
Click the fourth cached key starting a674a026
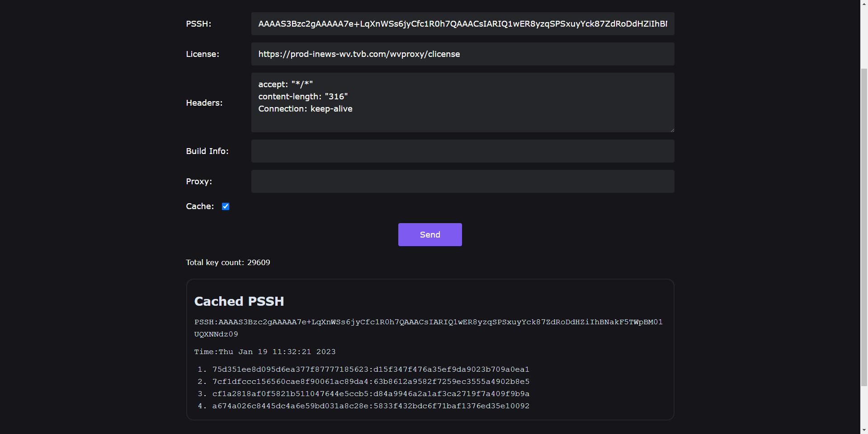pyautogui.click(x=371, y=406)
